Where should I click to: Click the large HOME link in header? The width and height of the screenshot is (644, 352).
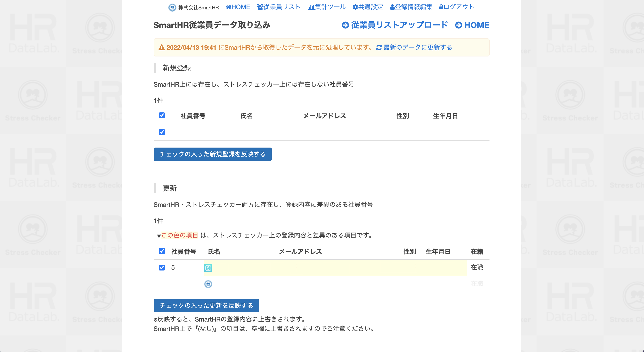click(x=472, y=25)
